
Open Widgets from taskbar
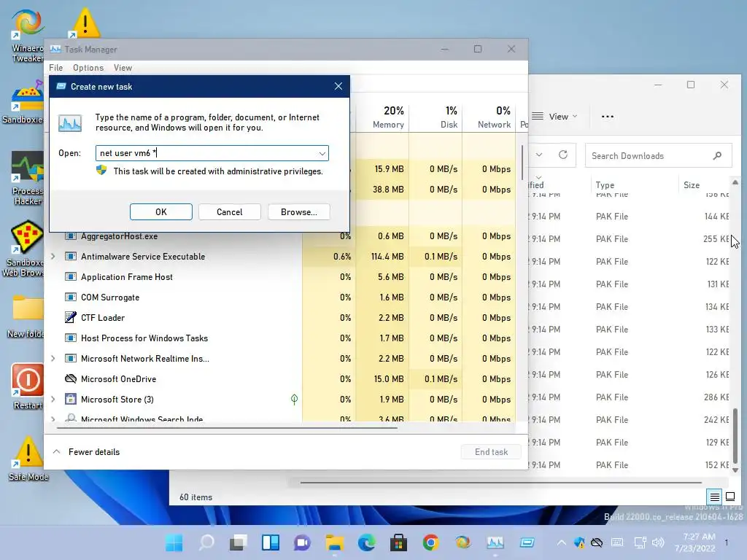click(x=271, y=542)
